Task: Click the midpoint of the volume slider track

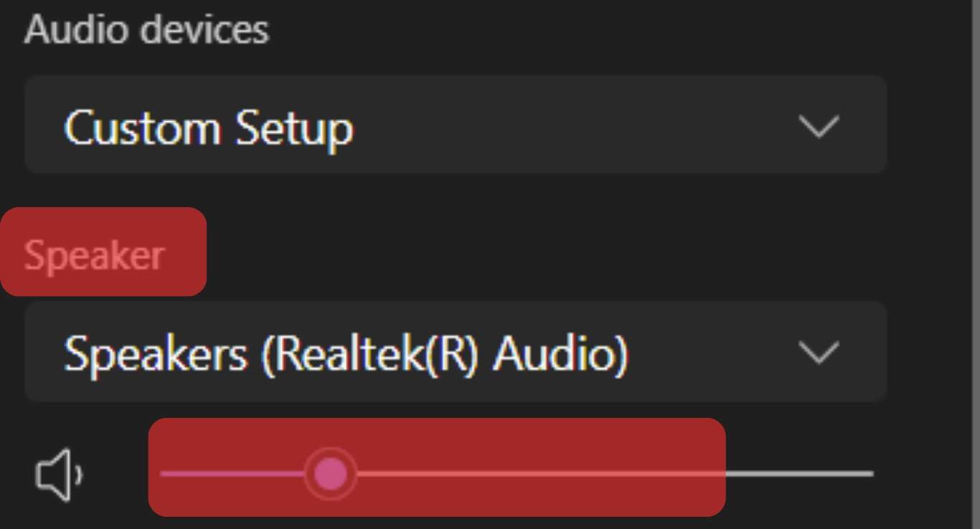Action: 517,474
